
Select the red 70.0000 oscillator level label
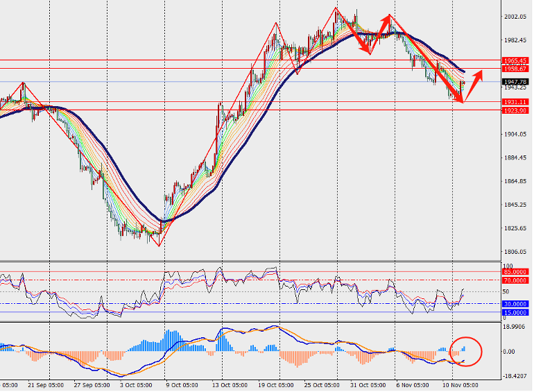[515, 280]
